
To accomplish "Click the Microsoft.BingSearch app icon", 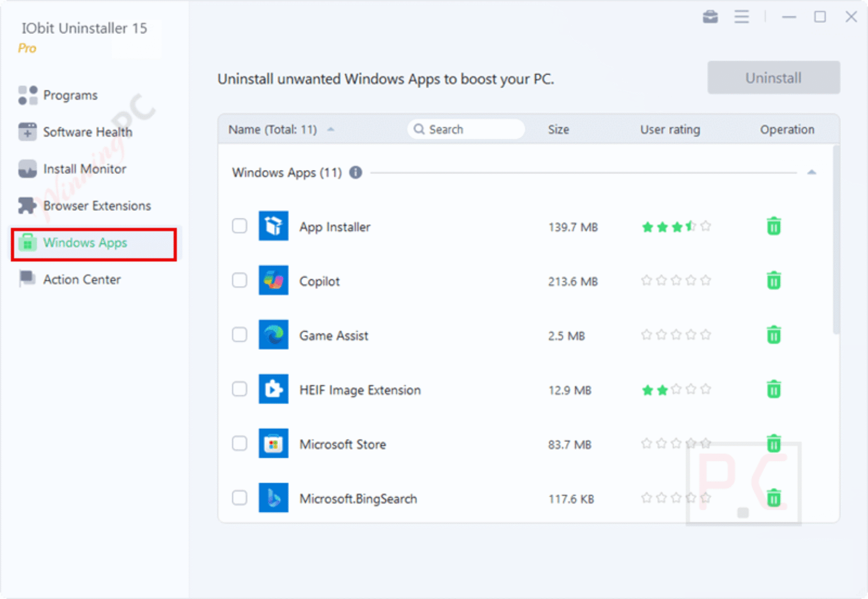I will click(274, 498).
